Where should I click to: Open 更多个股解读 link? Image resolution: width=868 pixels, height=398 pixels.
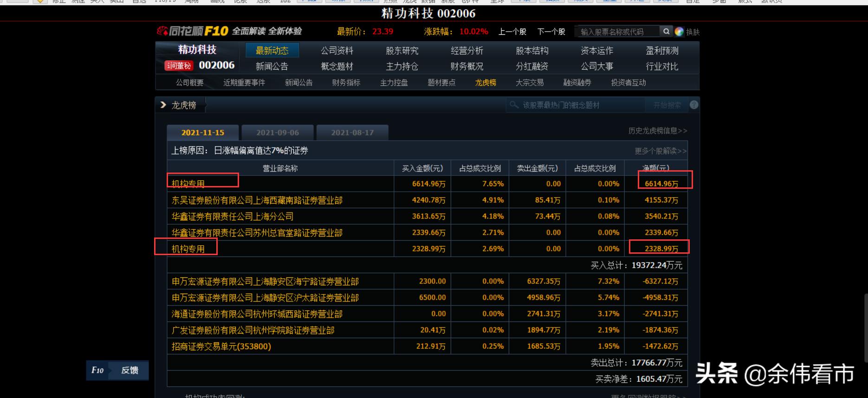click(x=661, y=151)
